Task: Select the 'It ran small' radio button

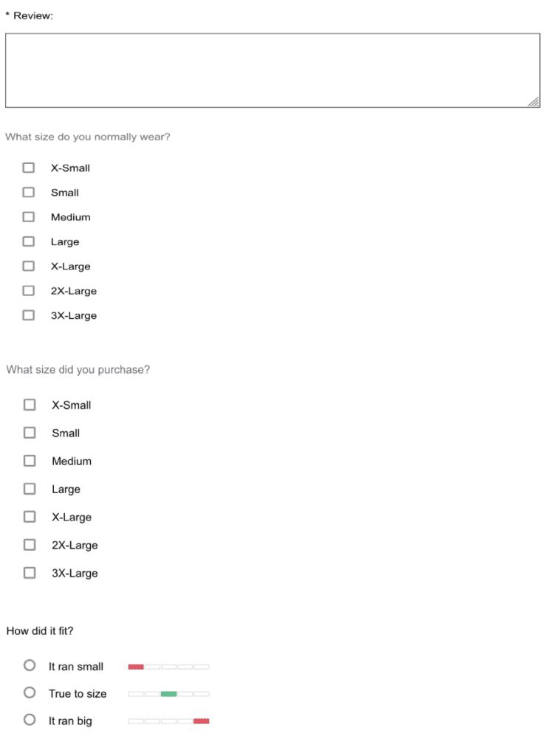Action: click(28, 665)
